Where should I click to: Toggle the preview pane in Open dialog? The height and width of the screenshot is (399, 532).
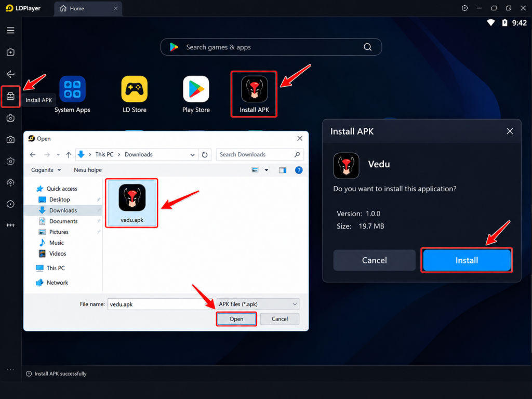(x=282, y=170)
